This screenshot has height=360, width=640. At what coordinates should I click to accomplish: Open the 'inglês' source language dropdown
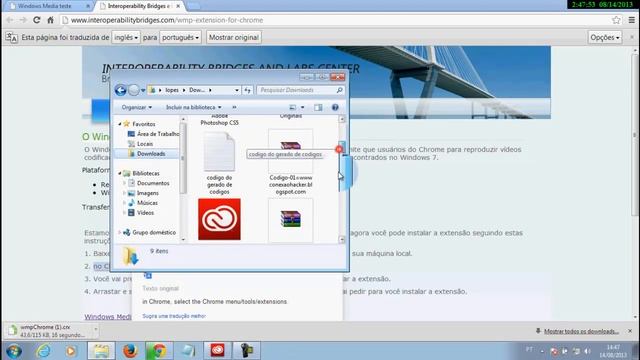tap(126, 38)
